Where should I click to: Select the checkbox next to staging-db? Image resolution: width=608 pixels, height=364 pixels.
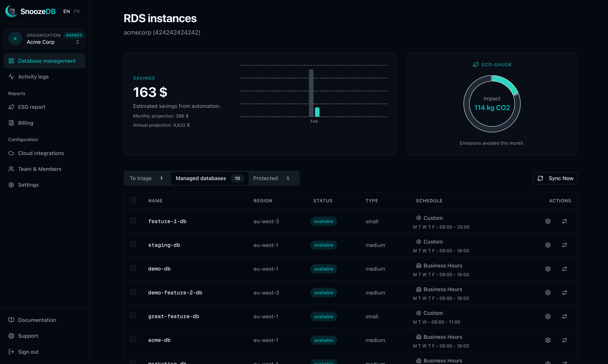[x=133, y=244]
